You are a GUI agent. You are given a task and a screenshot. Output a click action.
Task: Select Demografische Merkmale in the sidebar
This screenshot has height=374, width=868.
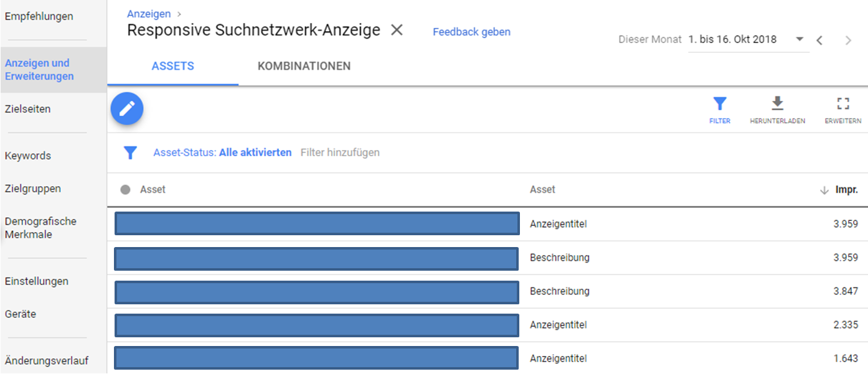(40, 228)
